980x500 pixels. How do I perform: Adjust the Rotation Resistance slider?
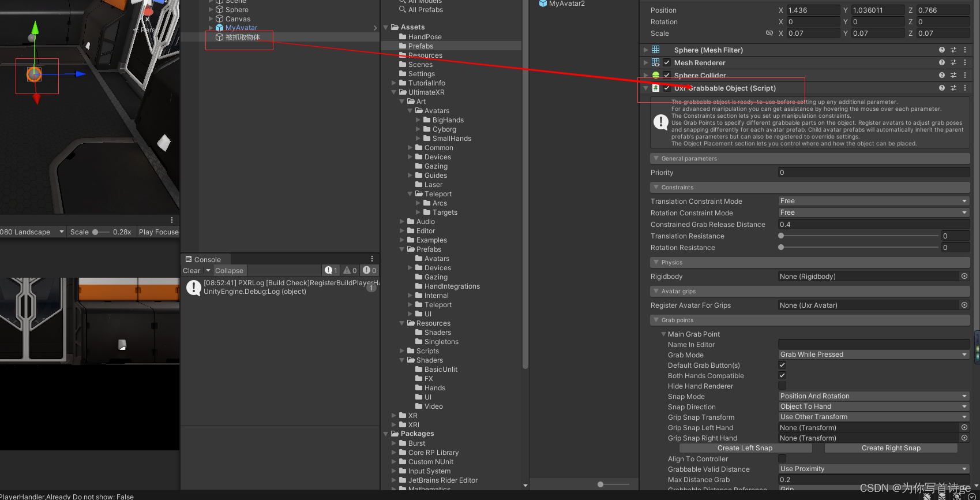858,247
